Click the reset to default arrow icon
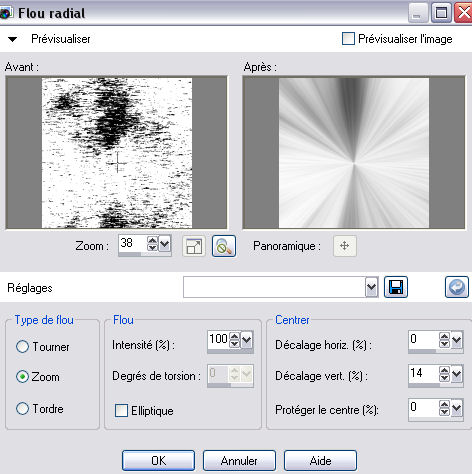The width and height of the screenshot is (472, 474). [x=457, y=287]
